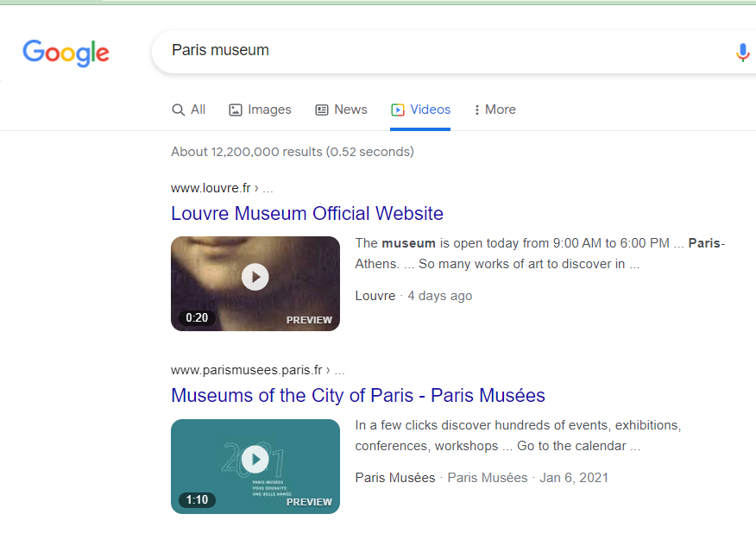756x533 pixels.
Task: Click the www.louvre.fr URL breadcrumb
Action: coord(222,188)
